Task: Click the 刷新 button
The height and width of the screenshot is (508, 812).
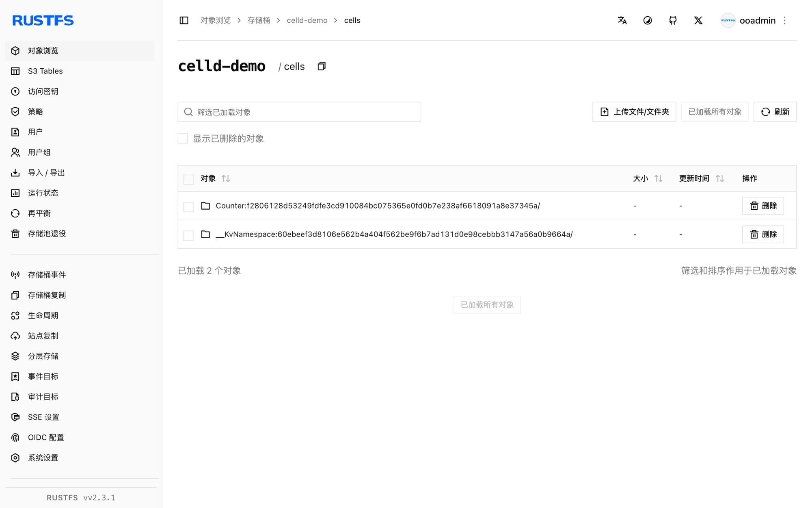Action: [775, 112]
